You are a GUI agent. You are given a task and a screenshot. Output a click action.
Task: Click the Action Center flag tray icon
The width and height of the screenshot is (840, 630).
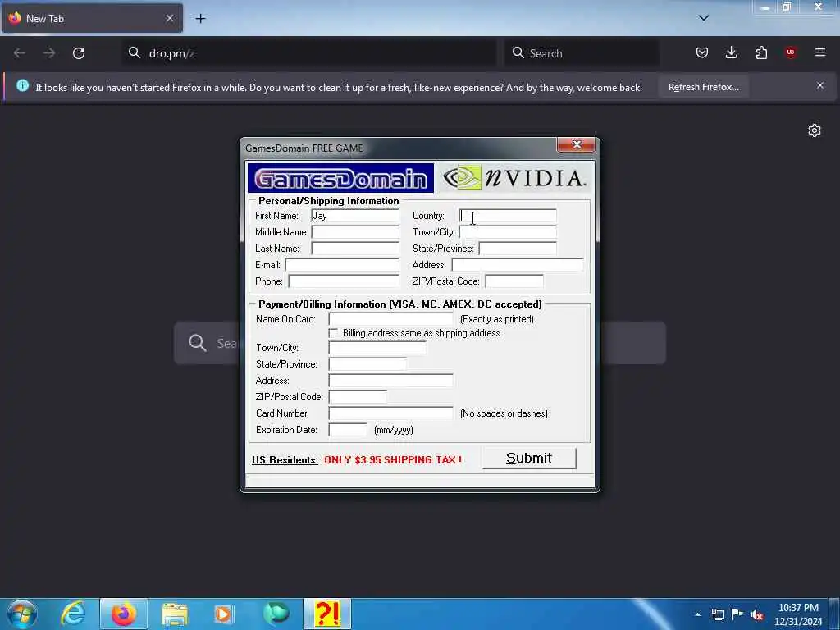pos(737,614)
